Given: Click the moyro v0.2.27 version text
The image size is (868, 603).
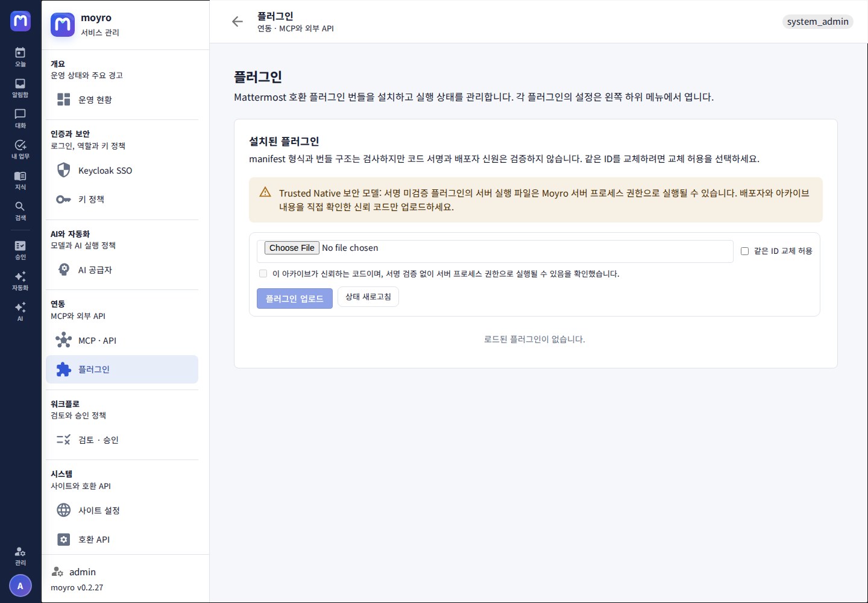Looking at the screenshot, I should pyautogui.click(x=77, y=587).
